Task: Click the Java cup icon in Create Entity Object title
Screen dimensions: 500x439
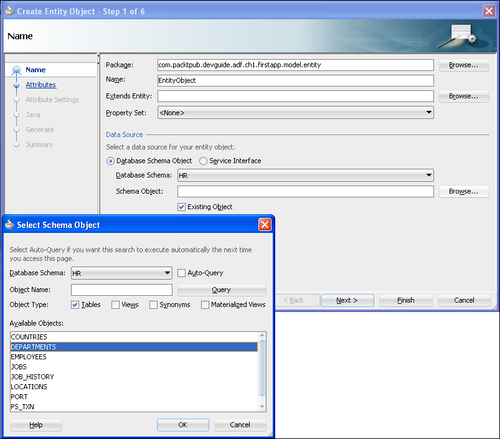Action: pos(10,11)
